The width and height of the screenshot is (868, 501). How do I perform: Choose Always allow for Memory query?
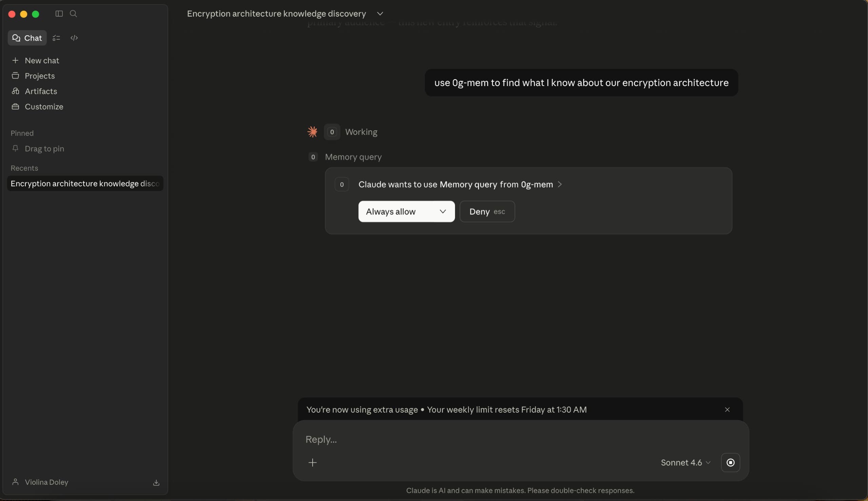[x=407, y=212]
